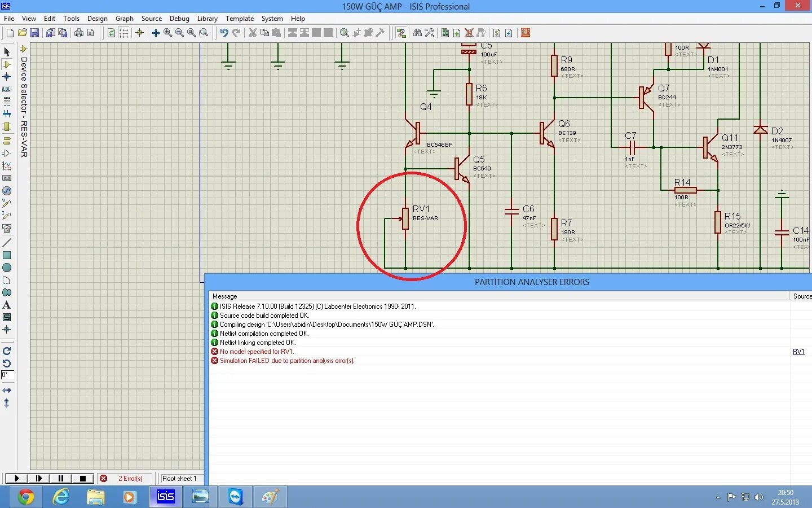
Task: Select junction dot mode
Action: [7, 77]
